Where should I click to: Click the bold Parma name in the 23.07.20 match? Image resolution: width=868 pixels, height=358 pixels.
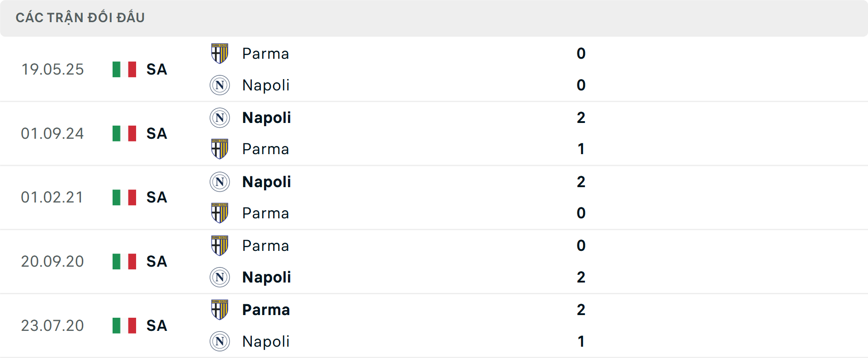(266, 310)
